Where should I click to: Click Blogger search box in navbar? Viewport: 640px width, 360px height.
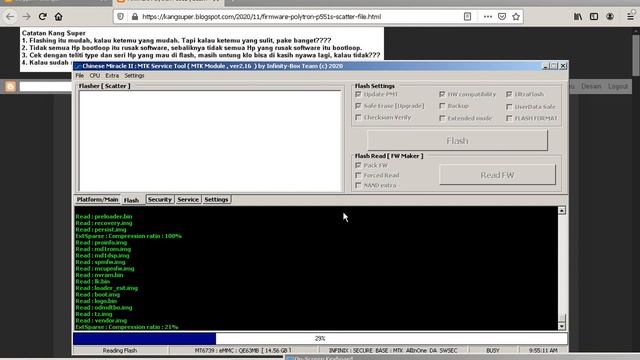[46, 86]
